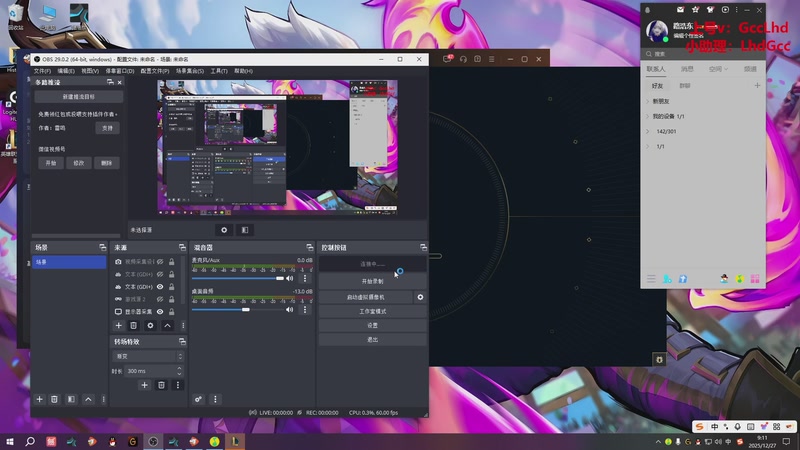Open advanced audio properties gears in the mixer

coord(198,399)
